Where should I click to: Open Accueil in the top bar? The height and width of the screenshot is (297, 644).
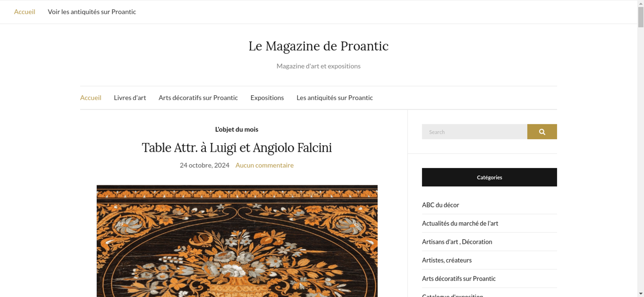point(24,12)
